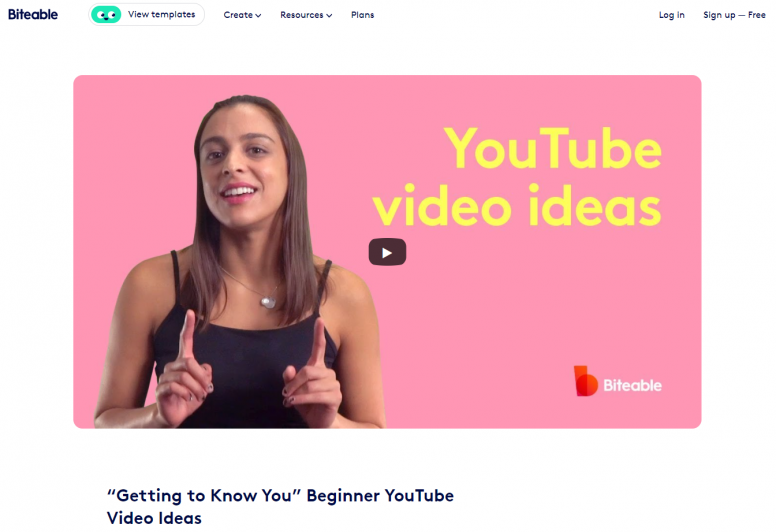
Task: Expand the Resources menu chevron arrow
Action: [329, 15]
